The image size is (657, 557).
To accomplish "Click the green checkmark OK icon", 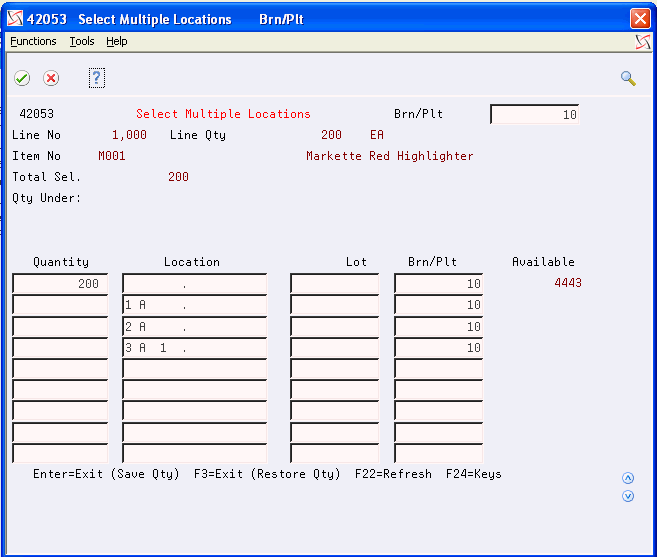I will pyautogui.click(x=22, y=78).
